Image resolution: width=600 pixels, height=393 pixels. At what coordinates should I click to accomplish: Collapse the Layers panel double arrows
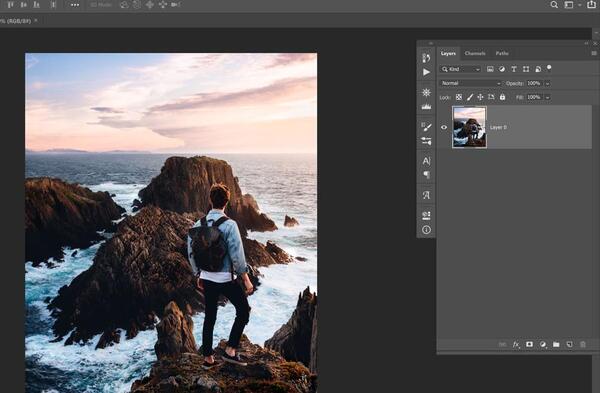[x=586, y=43]
